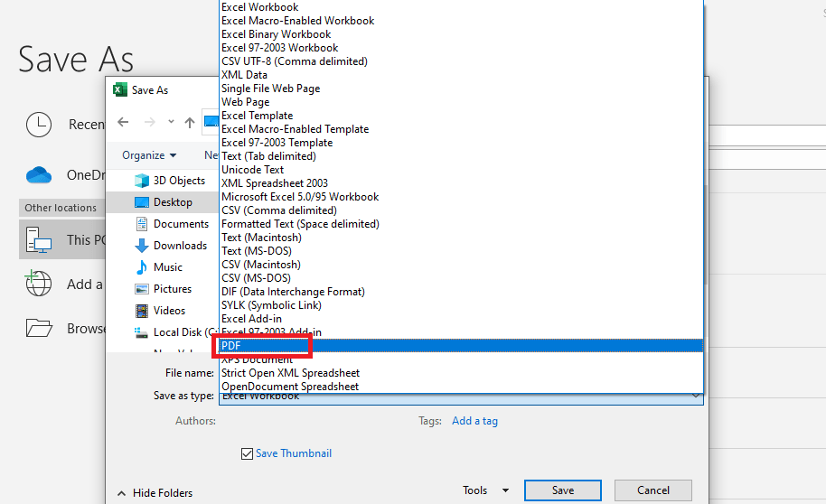This screenshot has width=826, height=504.
Task: Choose PDF file type
Action: point(461,345)
